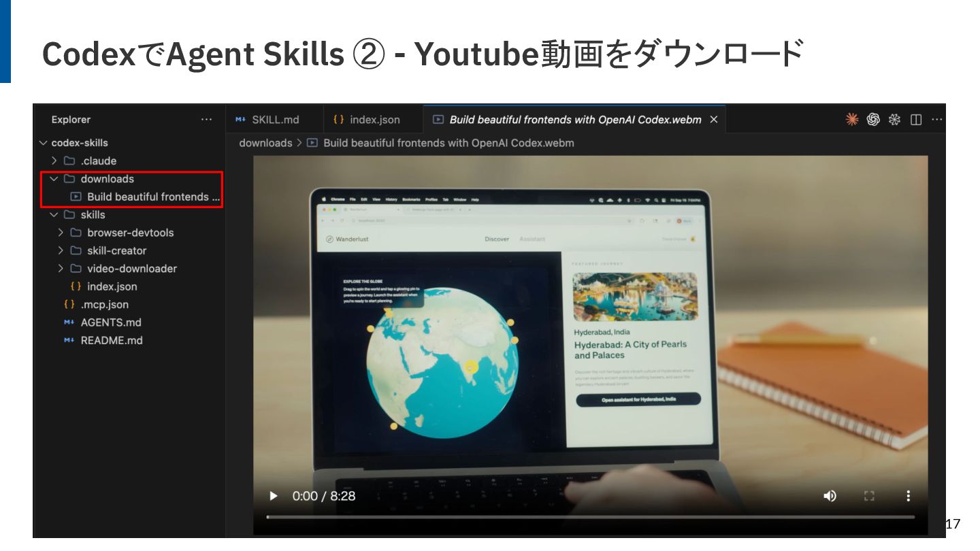Click the webm file name in breadcrumb

448,143
